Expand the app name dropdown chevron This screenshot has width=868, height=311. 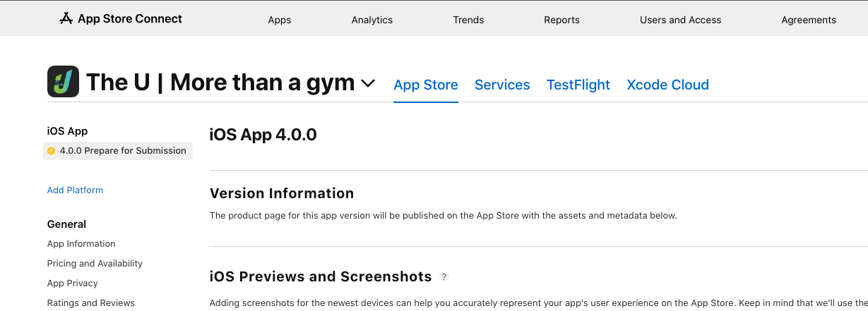point(368,83)
